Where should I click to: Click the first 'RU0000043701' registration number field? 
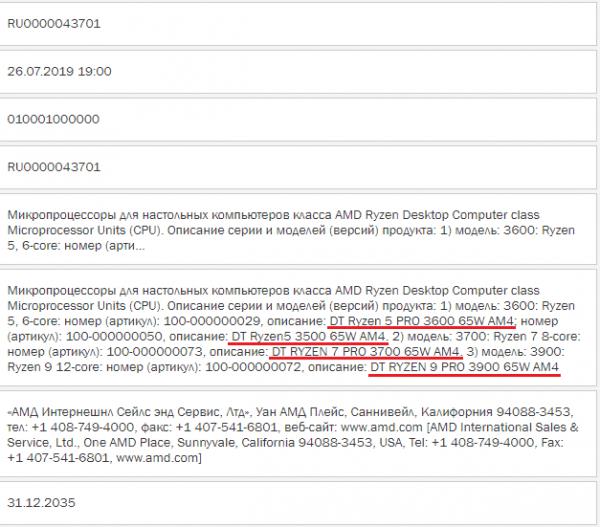click(298, 24)
